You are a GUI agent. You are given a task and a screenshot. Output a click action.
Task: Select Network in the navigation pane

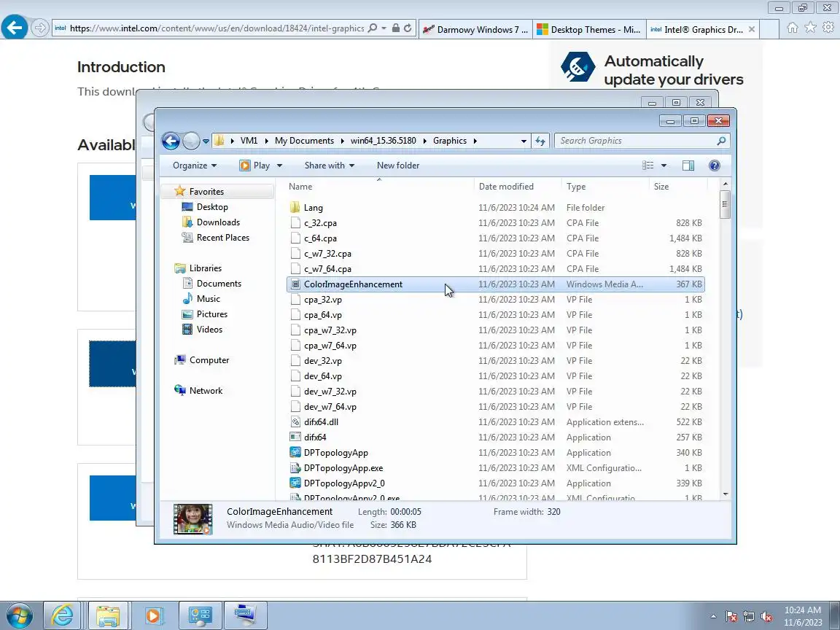click(206, 391)
